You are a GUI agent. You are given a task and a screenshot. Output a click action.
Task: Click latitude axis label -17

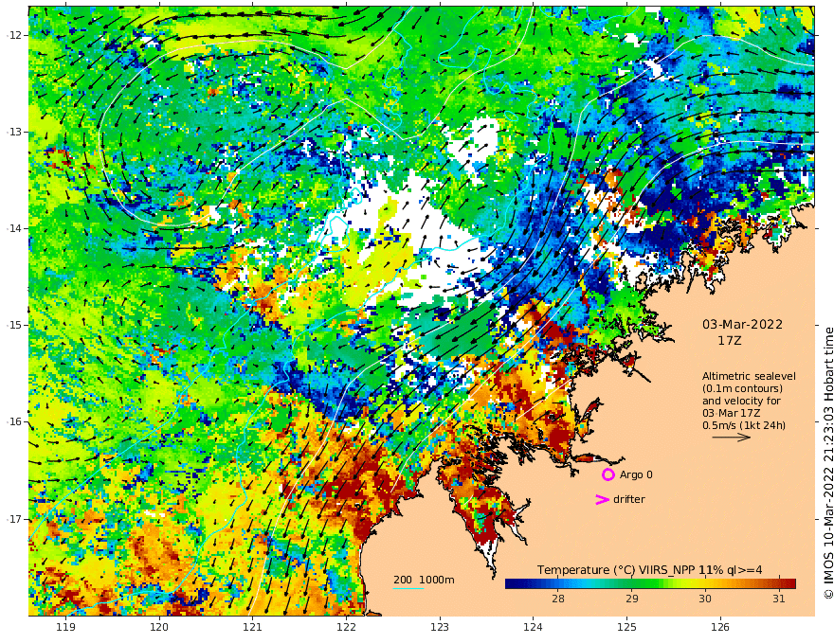[14, 519]
